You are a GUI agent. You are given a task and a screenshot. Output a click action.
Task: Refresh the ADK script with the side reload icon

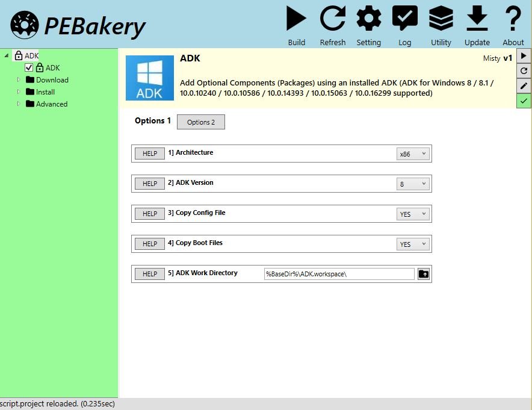tap(524, 70)
